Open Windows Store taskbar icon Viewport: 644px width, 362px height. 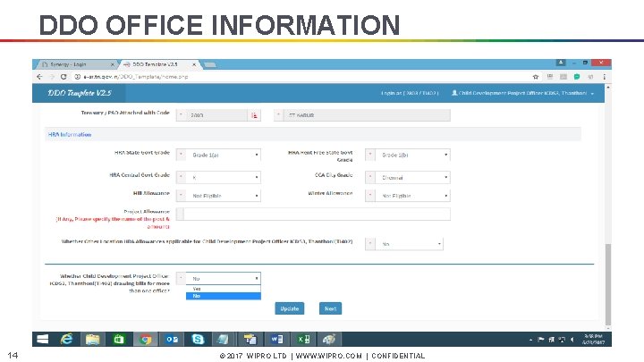pos(119,339)
